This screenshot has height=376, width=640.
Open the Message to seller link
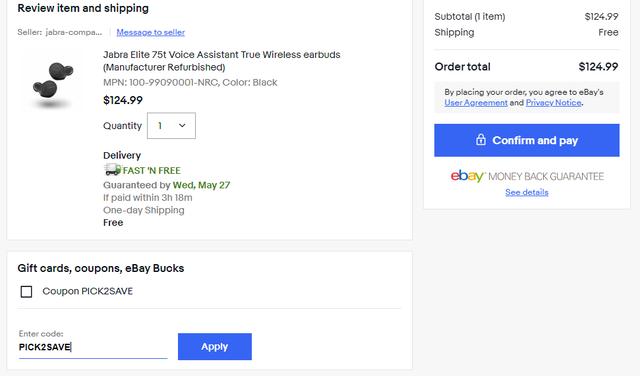pyautogui.click(x=151, y=32)
